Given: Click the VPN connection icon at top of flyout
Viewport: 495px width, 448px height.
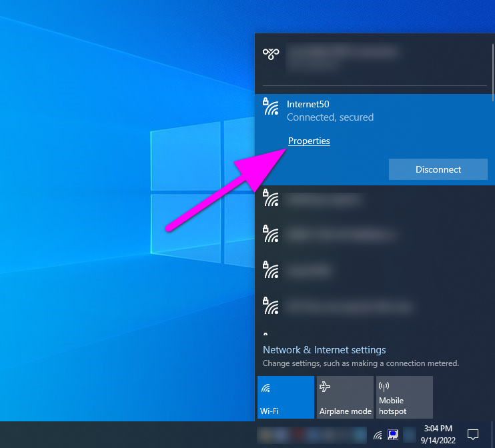Looking at the screenshot, I should pyautogui.click(x=271, y=54).
